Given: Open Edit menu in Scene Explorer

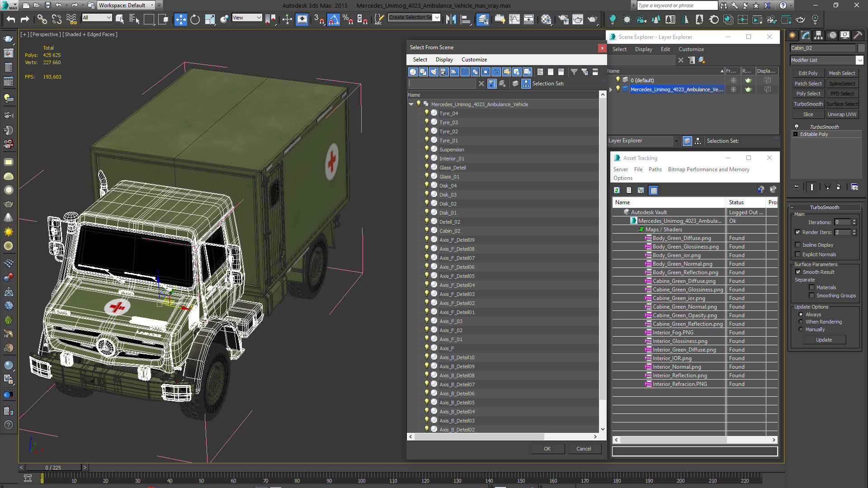Looking at the screenshot, I should (x=665, y=49).
